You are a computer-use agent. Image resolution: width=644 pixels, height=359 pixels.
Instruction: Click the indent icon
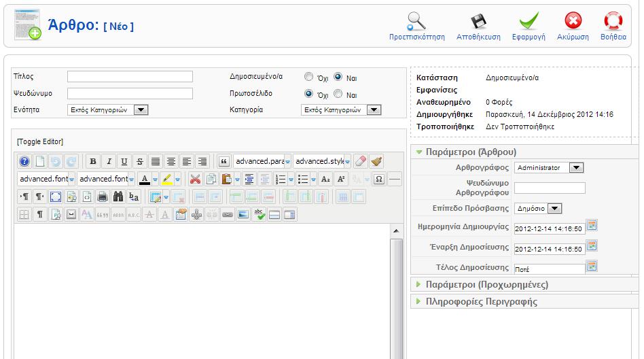[x=249, y=179]
